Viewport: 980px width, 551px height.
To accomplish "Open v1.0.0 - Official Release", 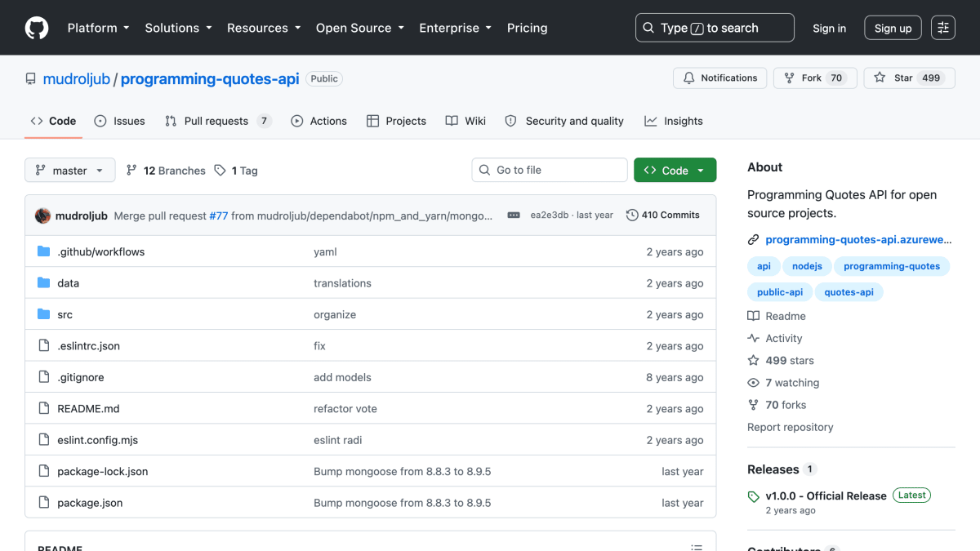I will (x=826, y=495).
